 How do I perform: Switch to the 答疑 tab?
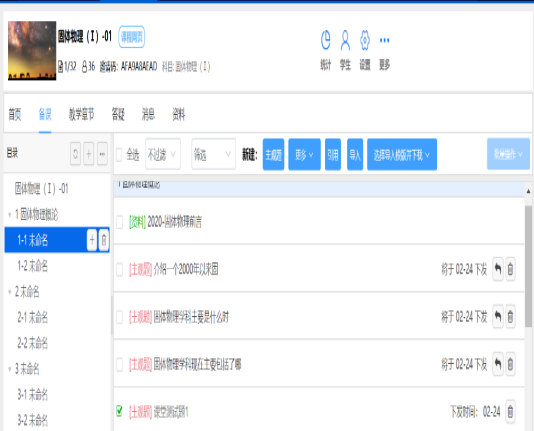click(118, 114)
